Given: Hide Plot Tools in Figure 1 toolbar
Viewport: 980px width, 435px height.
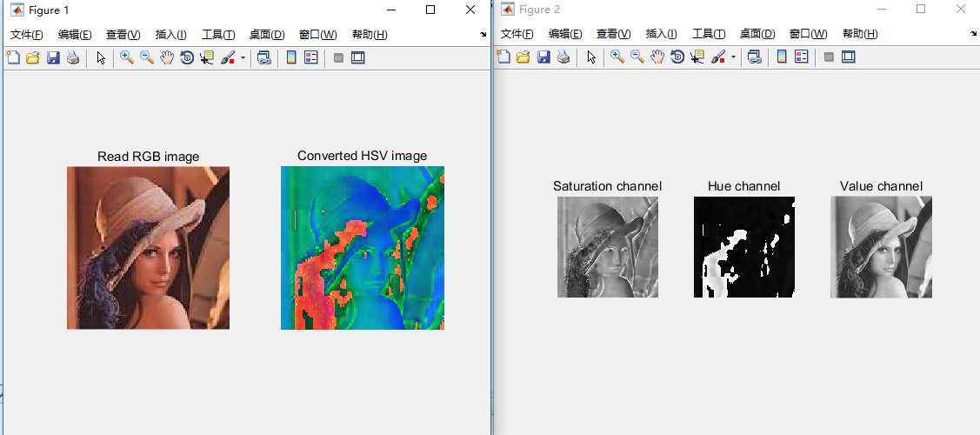Looking at the screenshot, I should pos(339,58).
